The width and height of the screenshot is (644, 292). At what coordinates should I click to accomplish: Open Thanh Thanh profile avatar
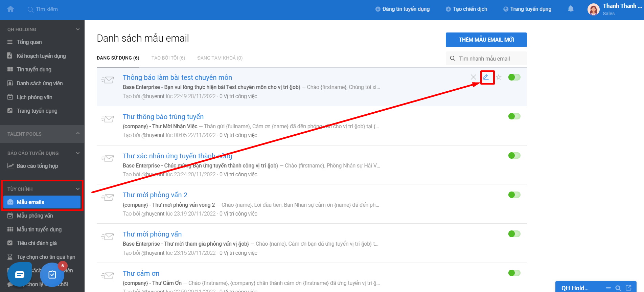(x=594, y=9)
